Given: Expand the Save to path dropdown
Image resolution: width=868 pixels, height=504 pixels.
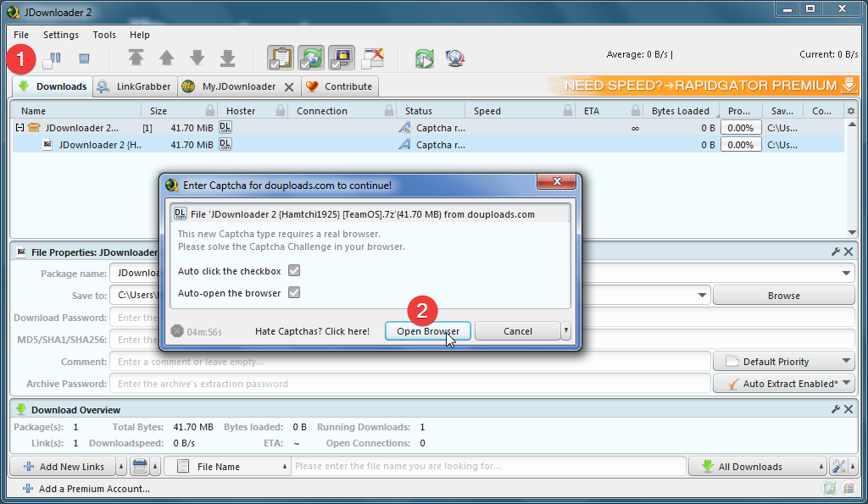Looking at the screenshot, I should click(702, 296).
